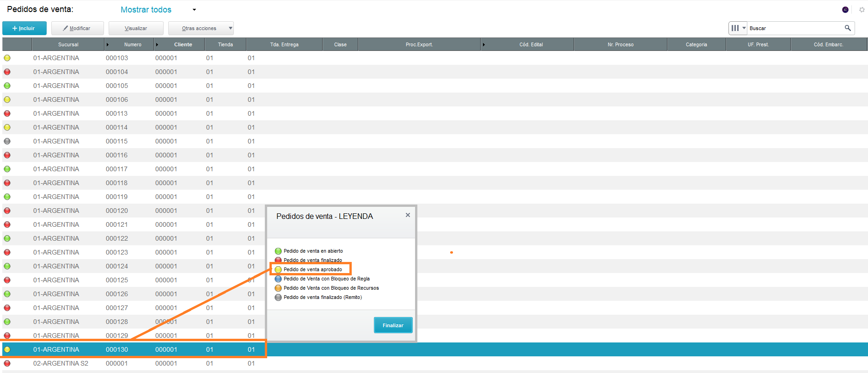868x373 pixels.
Task: Click the red status icon of order 000113
Action: pos(7,113)
